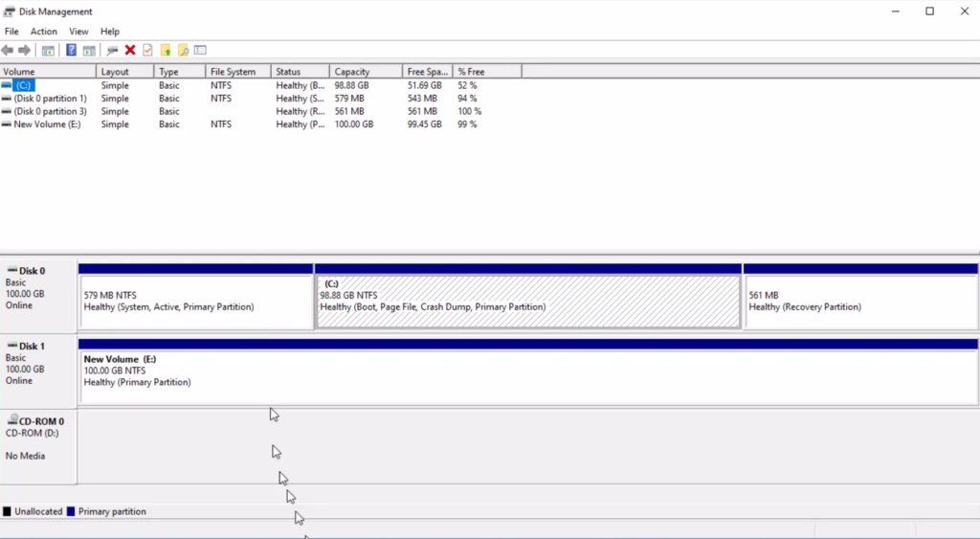This screenshot has width=980, height=539.
Task: Sort by File System column header
Action: (x=234, y=72)
